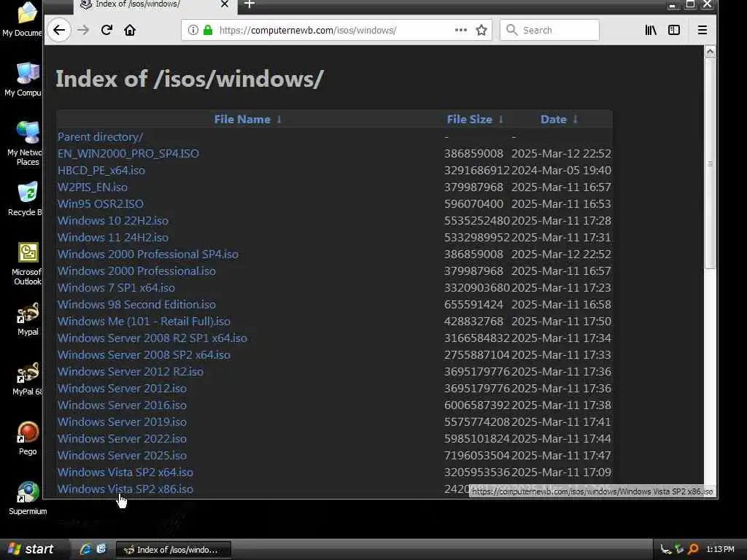Select file size 386859008 of EN_WIN2000_PRO_SP4.ISO
The height and width of the screenshot is (560, 747).
click(473, 153)
